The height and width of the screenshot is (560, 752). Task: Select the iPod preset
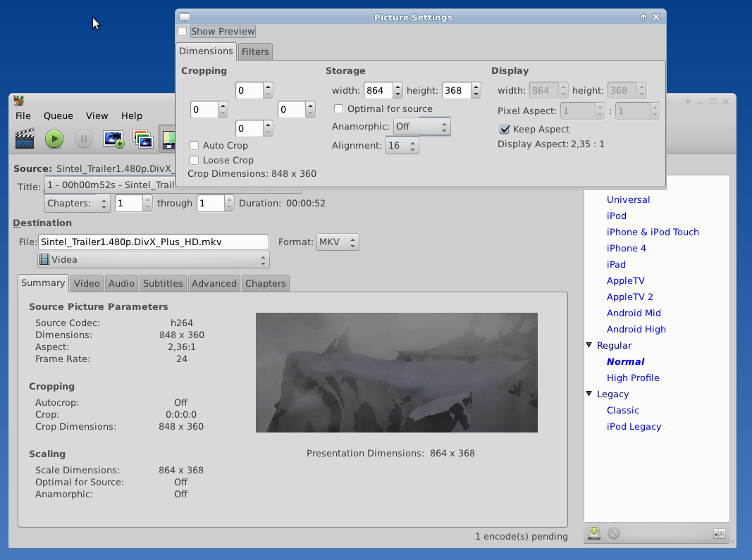tap(616, 216)
